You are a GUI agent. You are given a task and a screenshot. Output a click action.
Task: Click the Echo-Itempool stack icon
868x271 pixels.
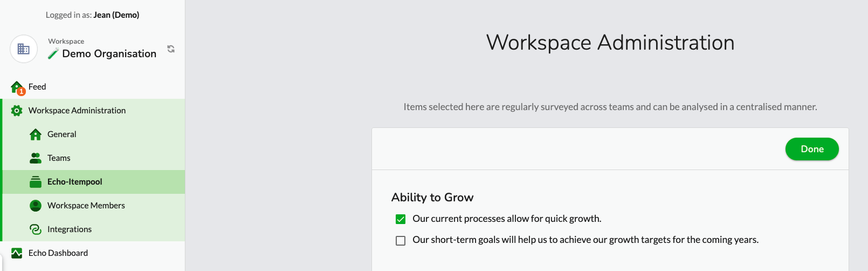click(x=36, y=182)
